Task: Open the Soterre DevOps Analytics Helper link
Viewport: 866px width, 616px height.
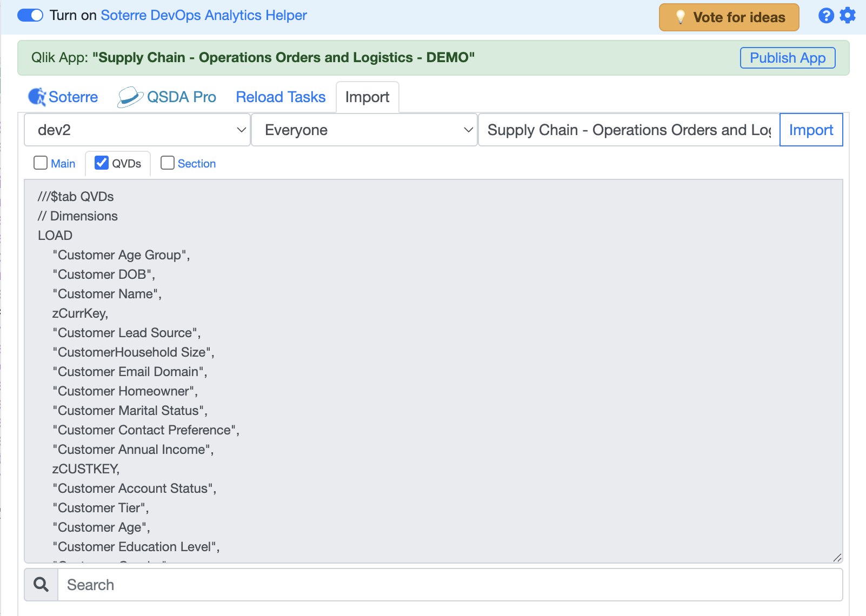Action: (x=204, y=15)
